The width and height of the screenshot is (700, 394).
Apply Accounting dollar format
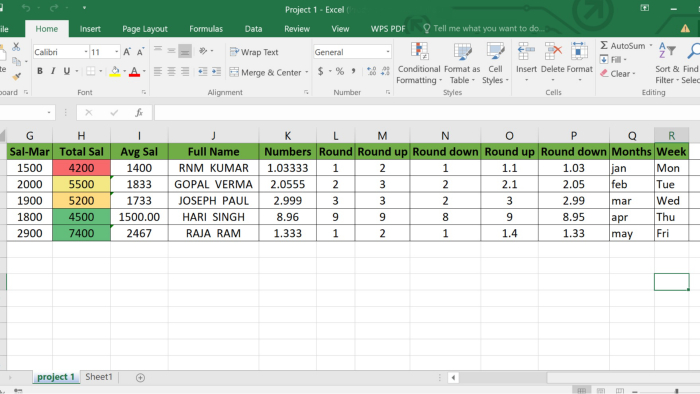point(321,71)
